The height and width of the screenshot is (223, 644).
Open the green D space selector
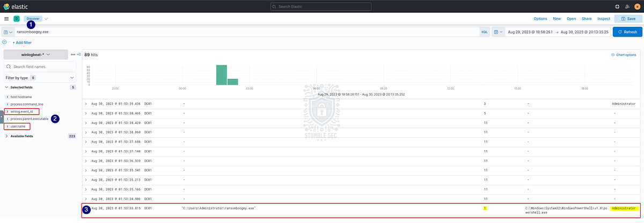tap(16, 19)
